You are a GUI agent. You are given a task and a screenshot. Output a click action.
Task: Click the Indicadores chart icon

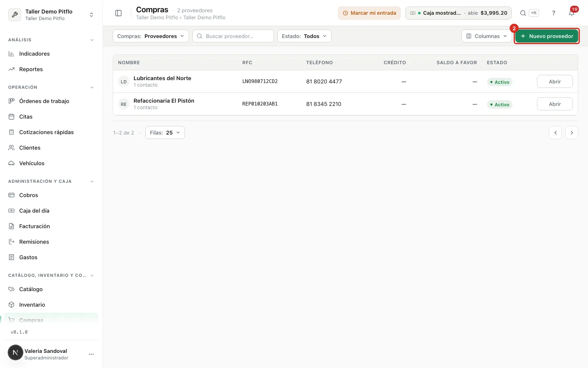pos(11,54)
